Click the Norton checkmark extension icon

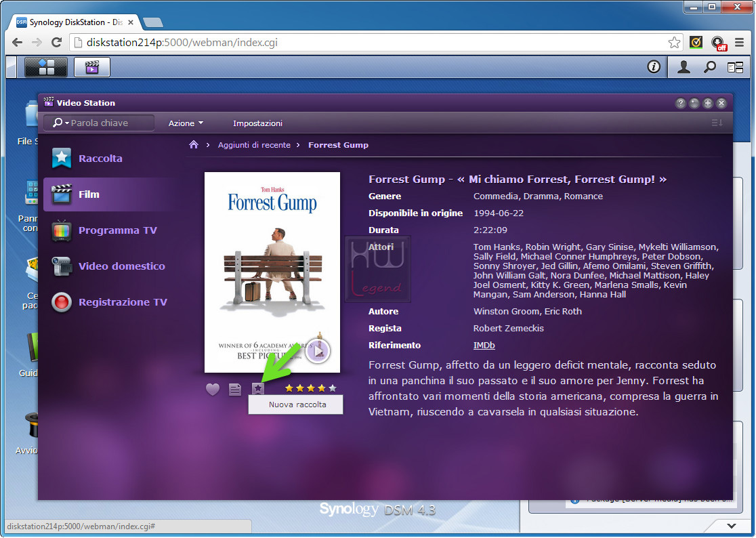click(x=696, y=43)
